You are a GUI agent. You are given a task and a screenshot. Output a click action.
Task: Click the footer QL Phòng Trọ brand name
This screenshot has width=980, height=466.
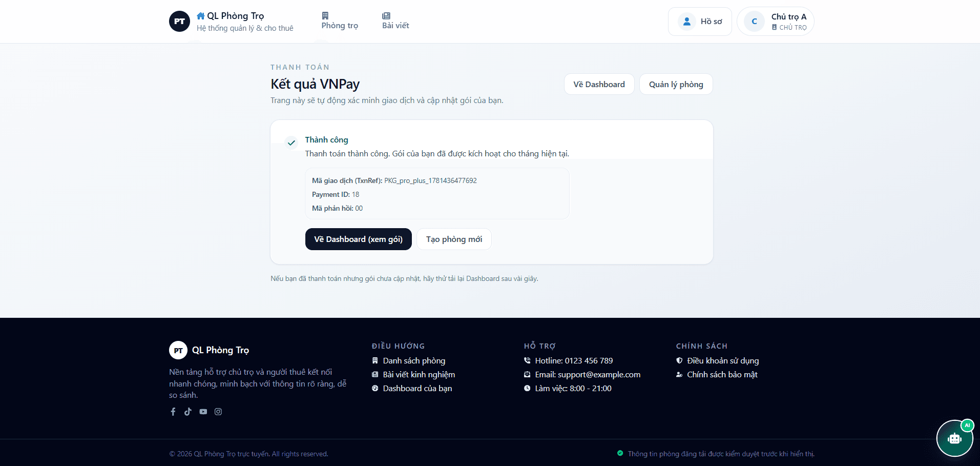click(220, 351)
